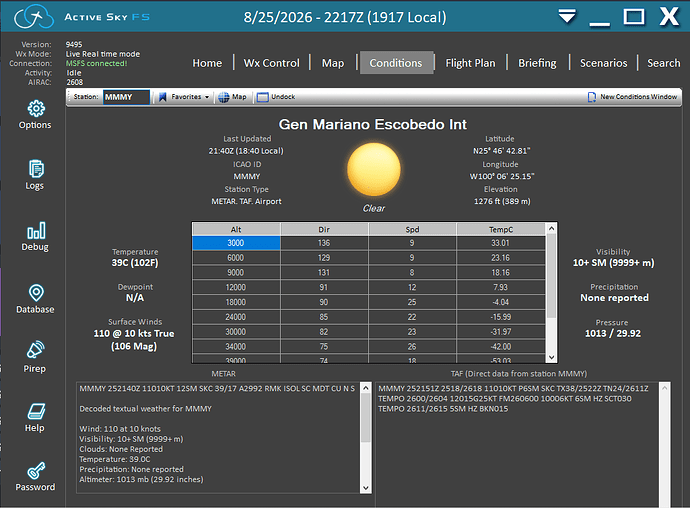The image size is (690, 508).
Task: Switch to the Flight Plan tab
Action: (x=470, y=63)
